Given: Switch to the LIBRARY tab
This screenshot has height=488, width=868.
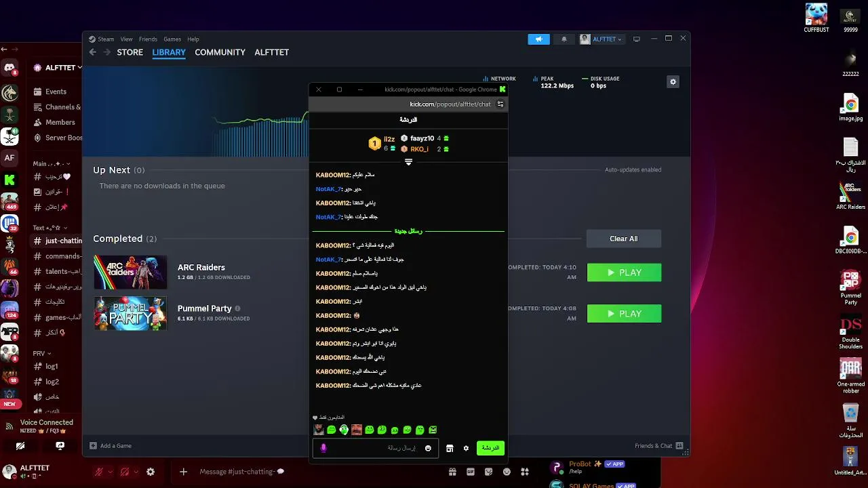Looking at the screenshot, I should 169,52.
